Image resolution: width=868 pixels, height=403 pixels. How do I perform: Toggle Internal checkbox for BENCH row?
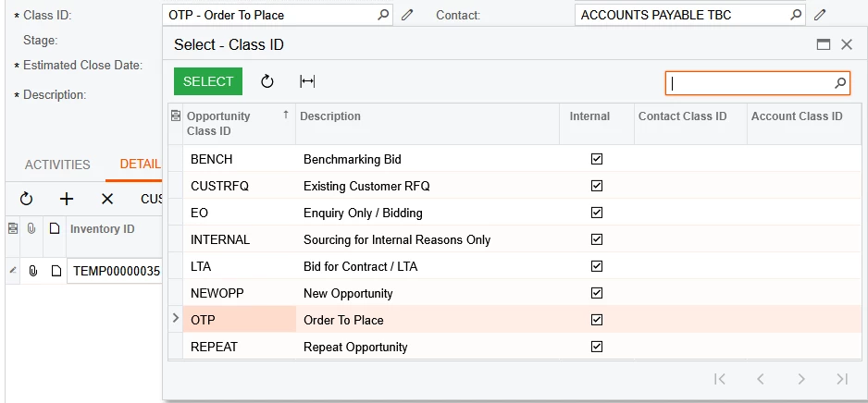[597, 159]
